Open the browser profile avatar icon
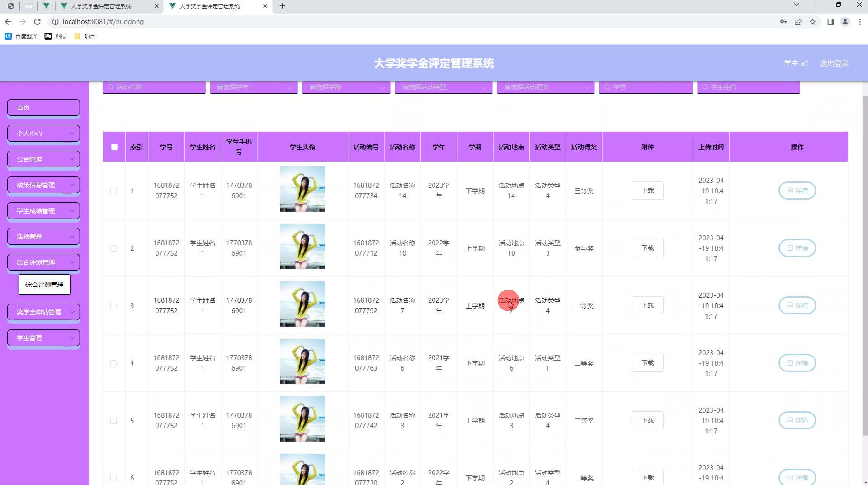 pyautogui.click(x=844, y=22)
